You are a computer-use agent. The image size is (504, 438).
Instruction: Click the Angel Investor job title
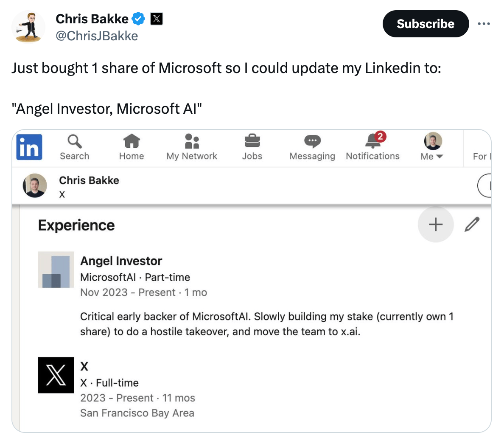coord(121,261)
